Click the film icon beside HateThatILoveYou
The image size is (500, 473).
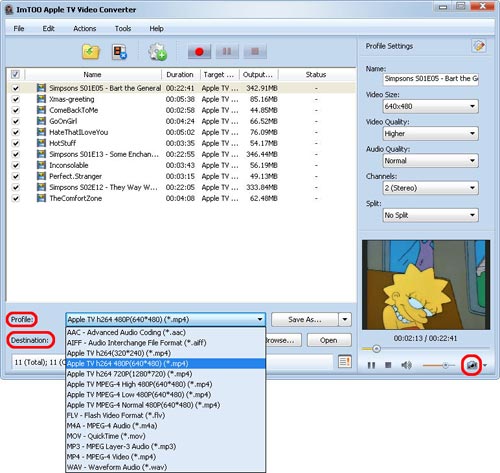41,132
